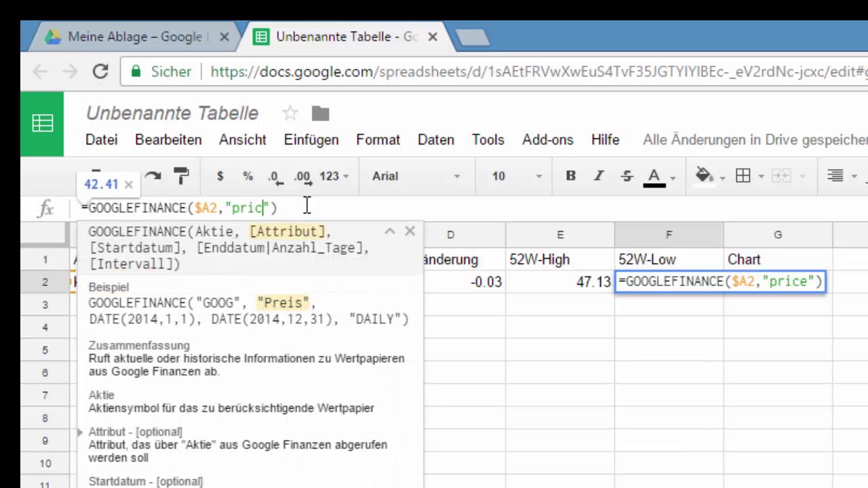Image resolution: width=868 pixels, height=488 pixels.
Task: Open the Add-ons menu
Action: pyautogui.click(x=548, y=140)
